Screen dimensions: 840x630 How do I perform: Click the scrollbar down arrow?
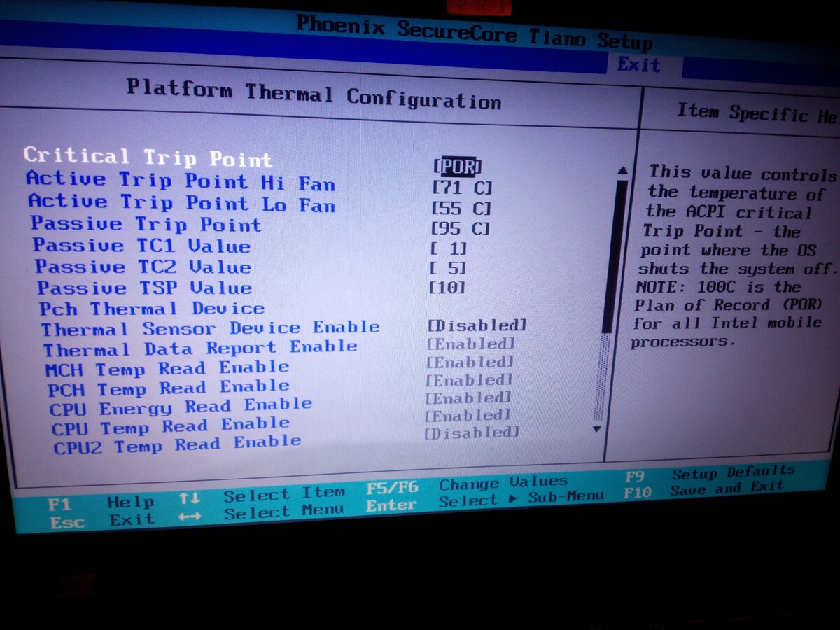coord(597,428)
